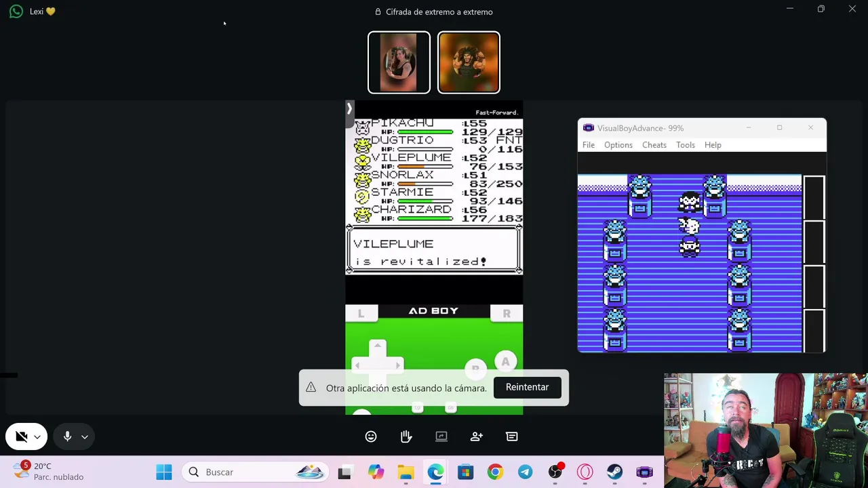Click Reintentar to retry the camera

pos(527,387)
